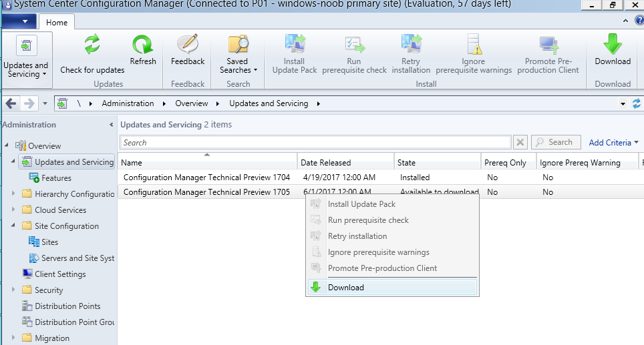Collapse the ribbon with the caret icon
The image size is (644, 345).
(625, 21)
